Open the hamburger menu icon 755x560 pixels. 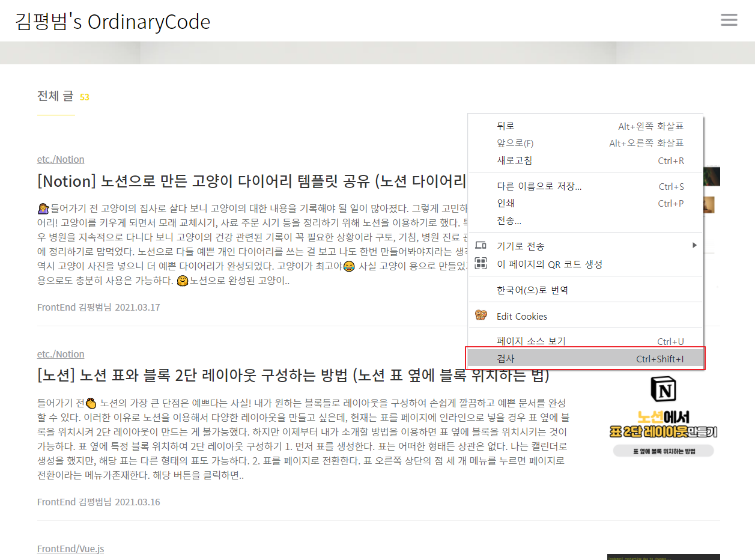[x=729, y=20]
